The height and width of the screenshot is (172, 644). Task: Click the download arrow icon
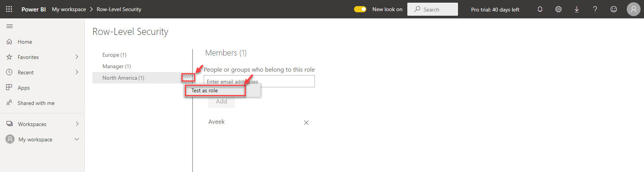[x=576, y=9]
